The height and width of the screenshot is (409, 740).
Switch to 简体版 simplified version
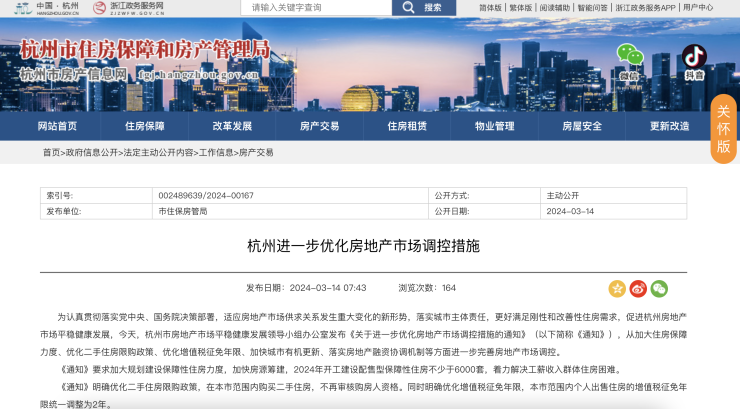[490, 8]
